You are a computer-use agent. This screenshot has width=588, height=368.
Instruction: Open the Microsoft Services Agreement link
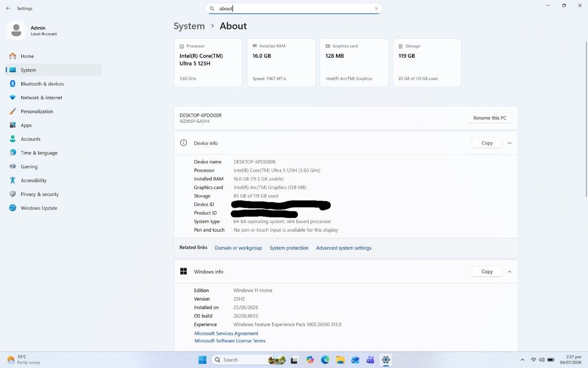coord(226,334)
